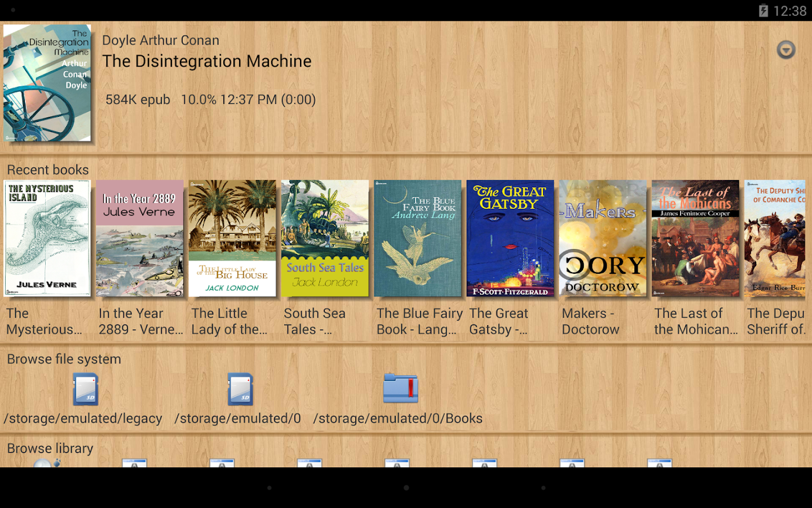Open SD card icon for /storage/emulated/legacy
Viewport: 812px width, 508px height.
point(86,389)
